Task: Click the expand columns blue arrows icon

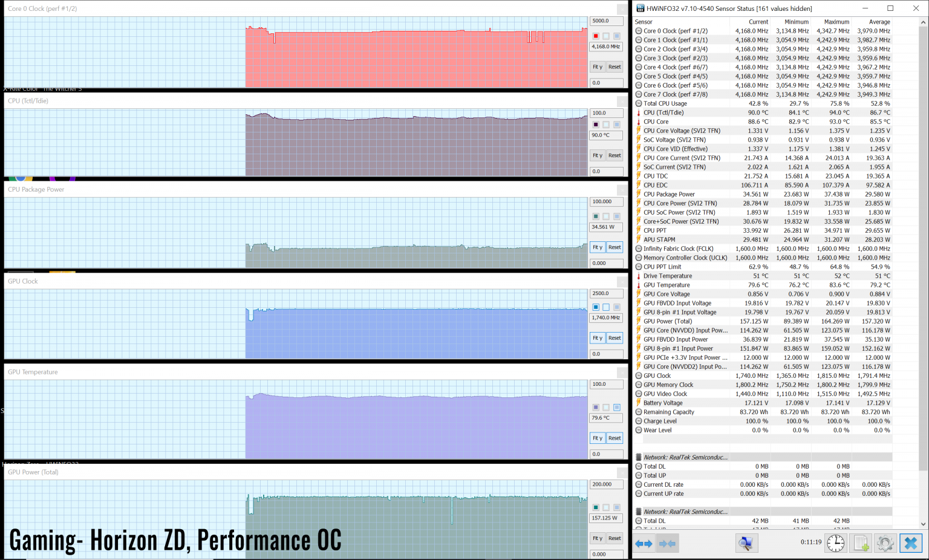Action: (x=644, y=544)
